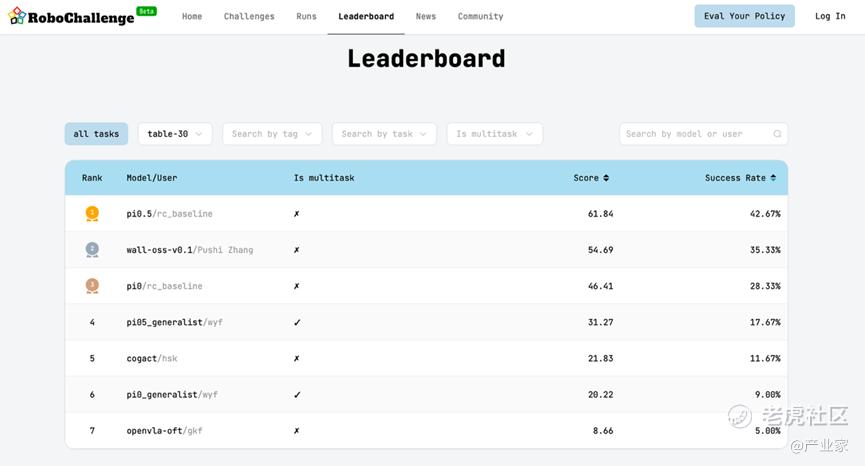Click score value 21.83
Image resolution: width=865 pixels, height=466 pixels.
pyautogui.click(x=600, y=358)
